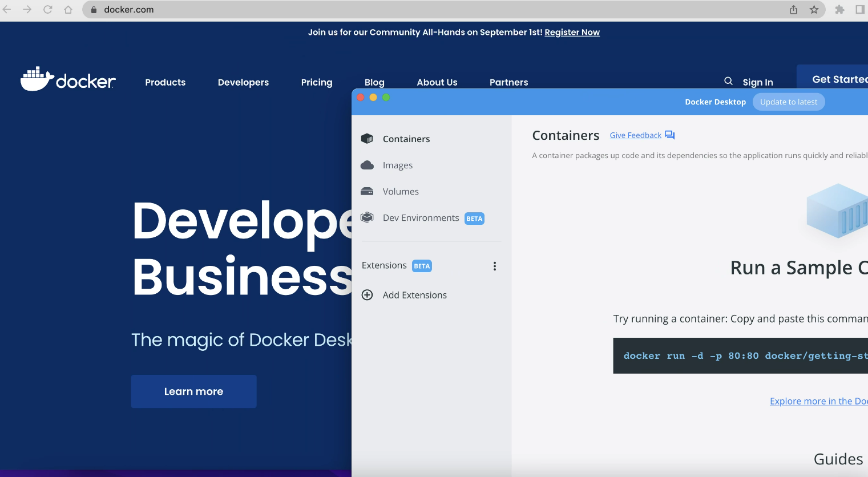Click the Run a Sample heading
The height and width of the screenshot is (477, 868).
point(799,268)
